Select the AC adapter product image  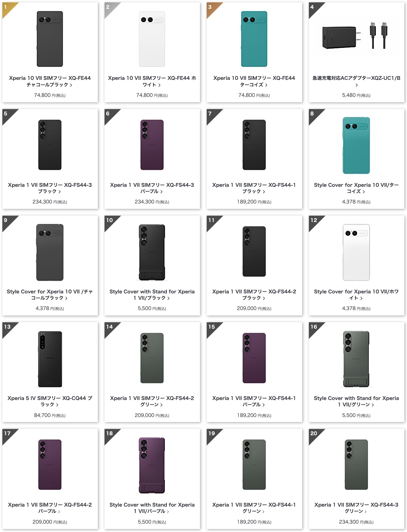[x=356, y=37]
